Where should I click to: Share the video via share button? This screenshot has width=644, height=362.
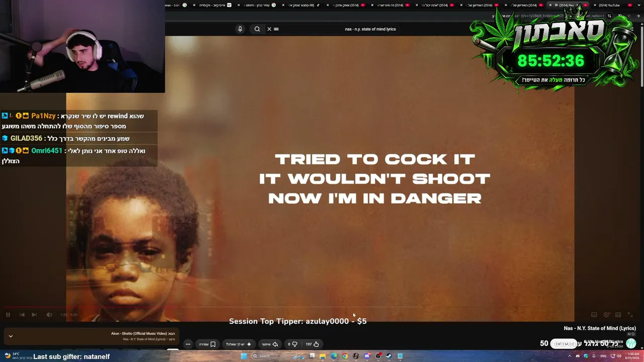click(270, 344)
